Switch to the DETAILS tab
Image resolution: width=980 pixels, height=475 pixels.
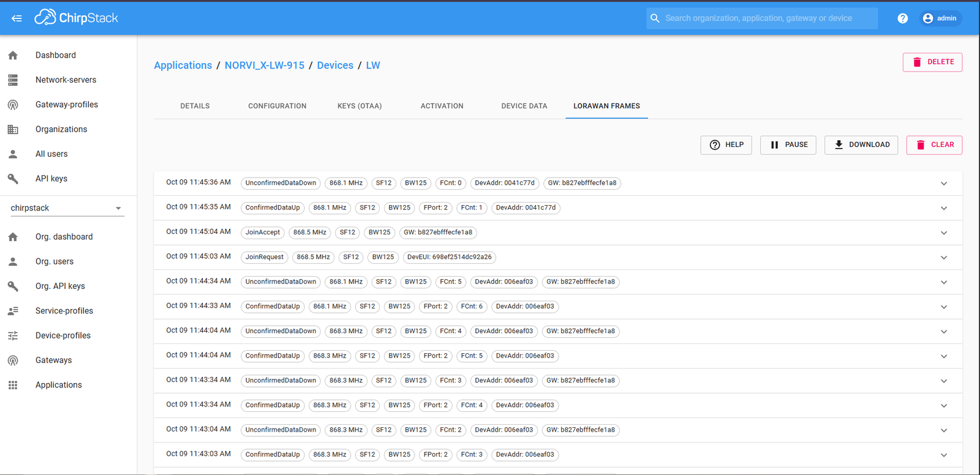click(x=195, y=106)
